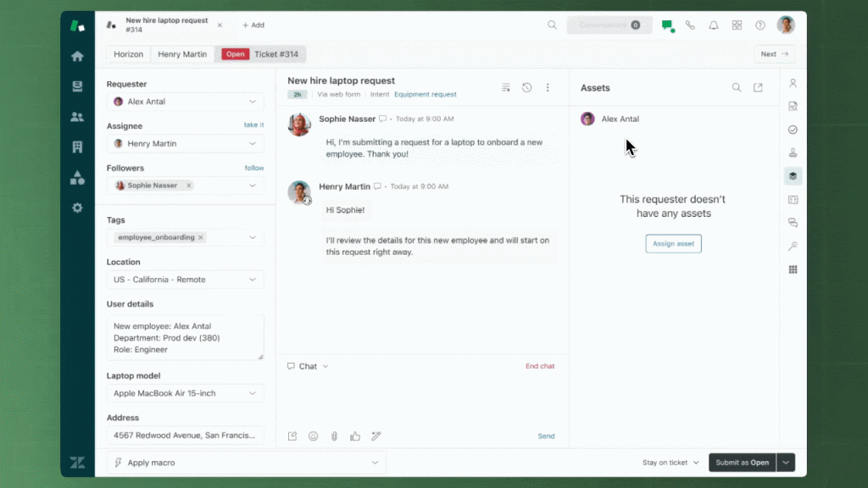The width and height of the screenshot is (868, 488).
Task: Expand the Chat channel selector
Action: click(308, 367)
